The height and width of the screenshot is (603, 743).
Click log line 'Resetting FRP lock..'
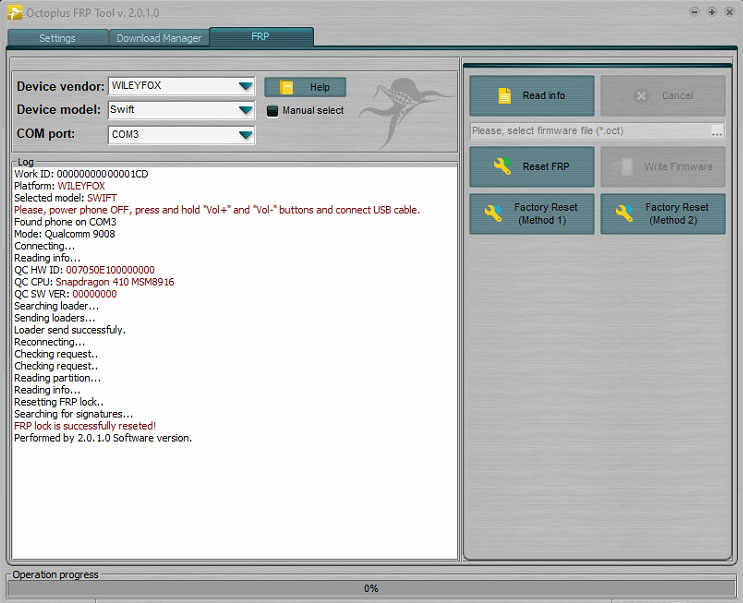(59, 402)
